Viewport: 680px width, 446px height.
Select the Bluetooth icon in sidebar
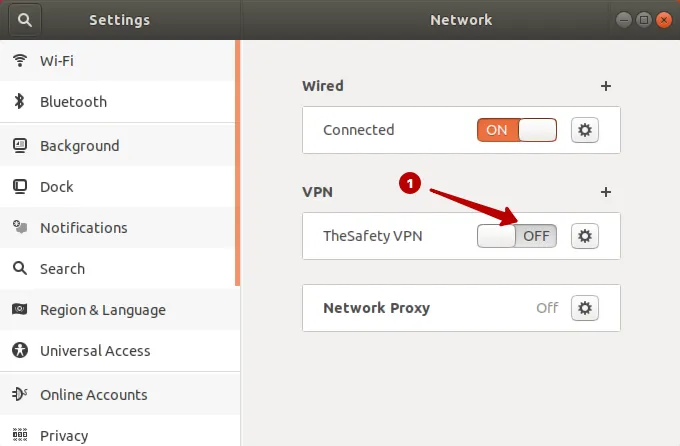tap(19, 102)
